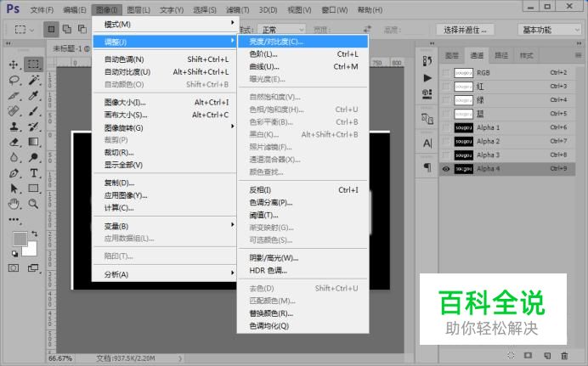Select the Zoom magnifier tool
588x366 pixels.
point(33,204)
